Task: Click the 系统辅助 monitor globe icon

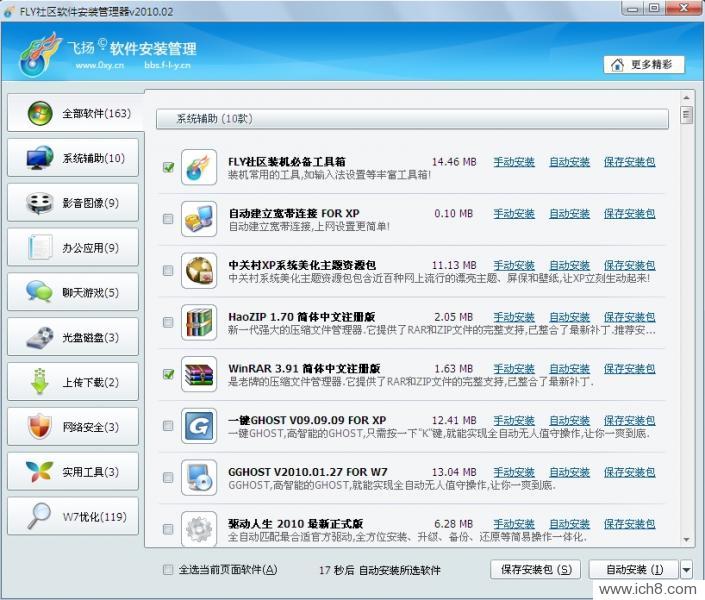Action: coord(40,158)
